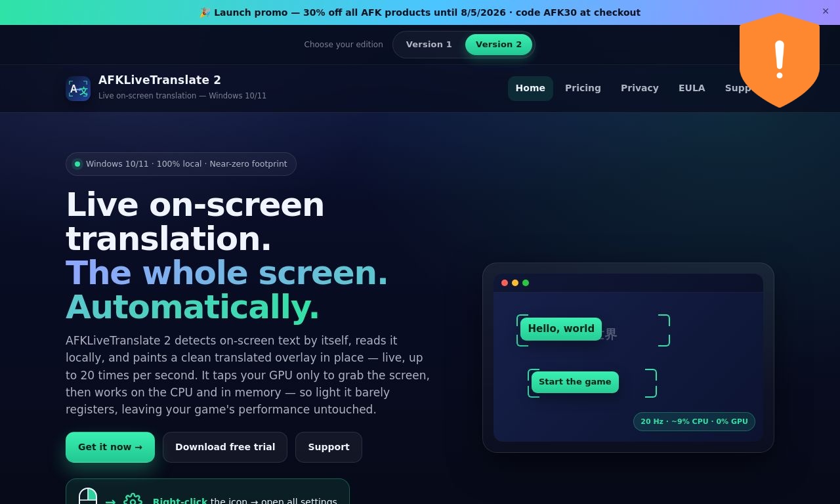Viewport: 840px width, 504px height.
Task: Click the green status dot in the Windows 10/11 badge
Action: pyautogui.click(x=77, y=164)
